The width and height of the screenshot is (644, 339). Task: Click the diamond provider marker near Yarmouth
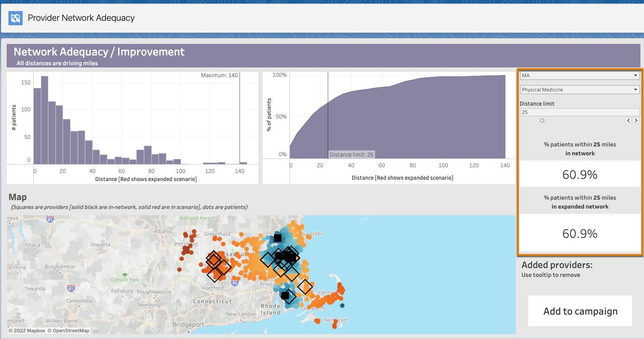point(305,288)
